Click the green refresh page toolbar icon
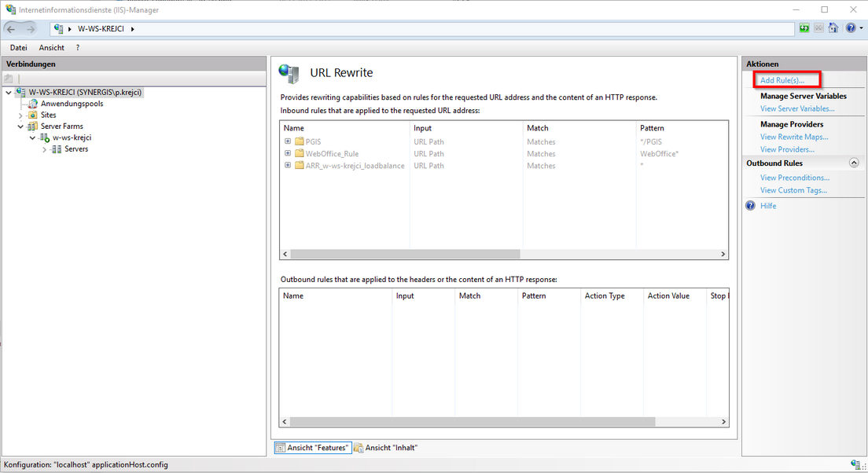The height and width of the screenshot is (473, 868). [804, 28]
